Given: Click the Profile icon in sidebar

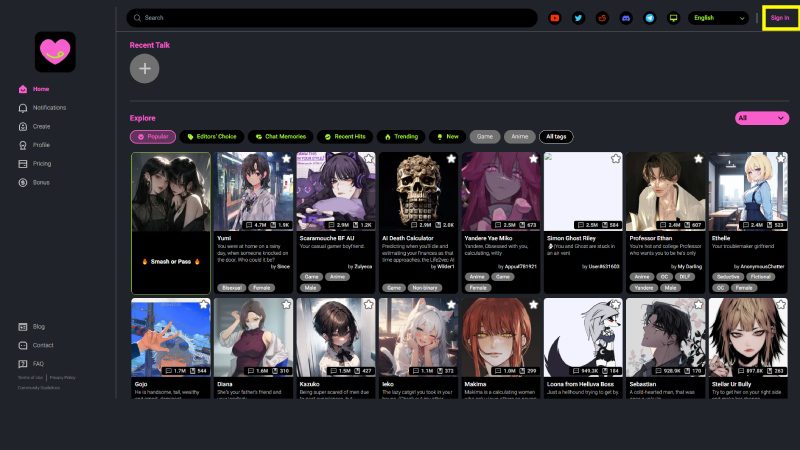Looking at the screenshot, I should (x=22, y=145).
